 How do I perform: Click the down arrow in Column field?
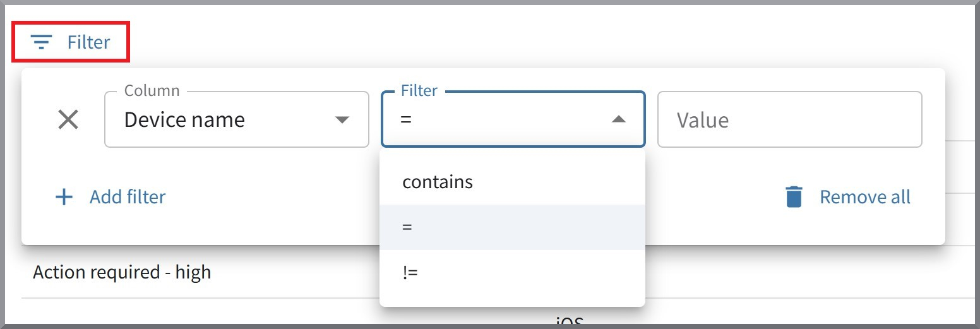(x=342, y=120)
